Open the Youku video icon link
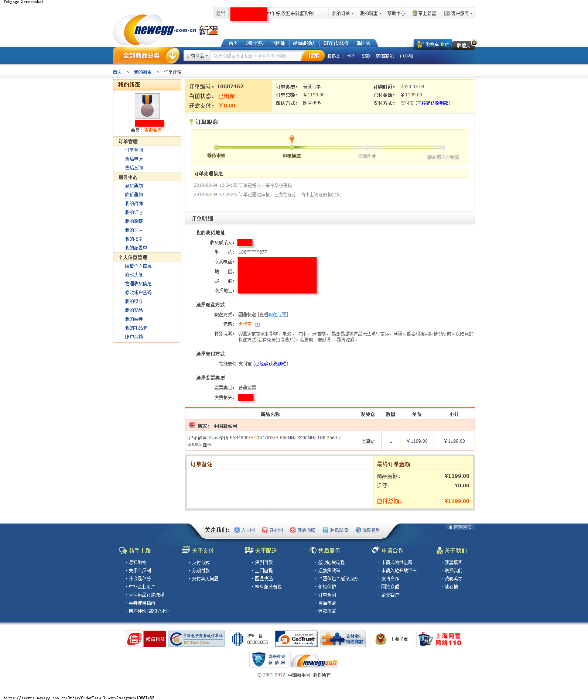 [358, 530]
